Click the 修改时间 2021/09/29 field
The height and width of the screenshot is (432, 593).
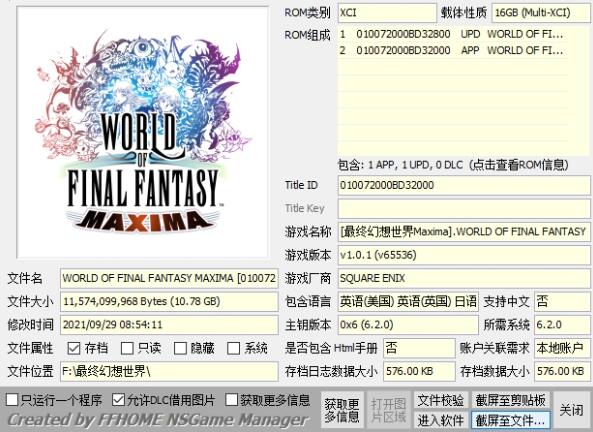(169, 325)
